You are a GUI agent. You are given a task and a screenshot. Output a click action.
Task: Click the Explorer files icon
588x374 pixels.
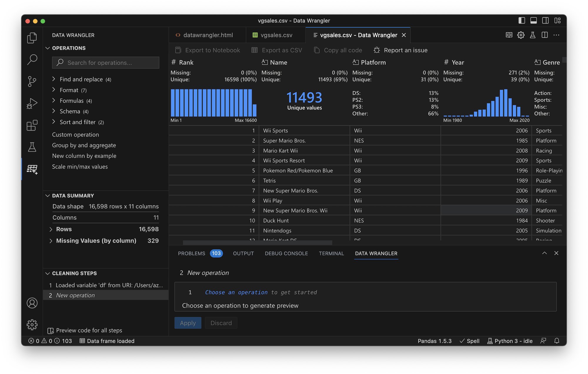click(32, 38)
